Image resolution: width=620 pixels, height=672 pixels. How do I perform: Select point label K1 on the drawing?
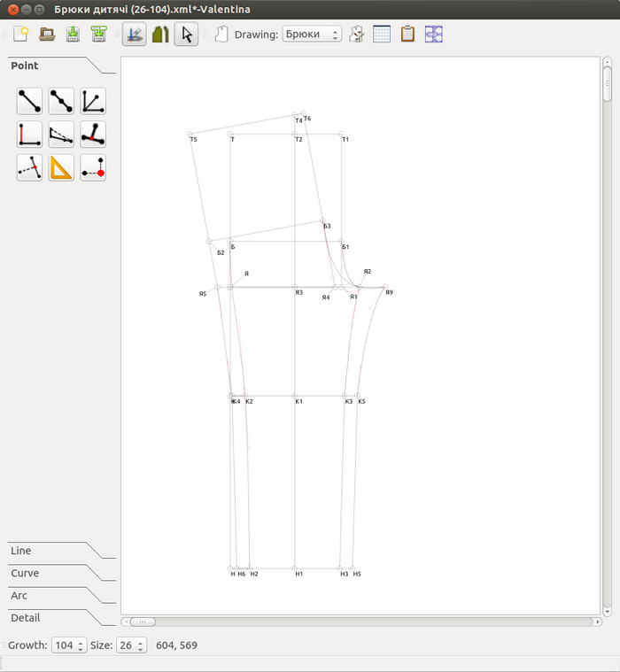pyautogui.click(x=299, y=402)
